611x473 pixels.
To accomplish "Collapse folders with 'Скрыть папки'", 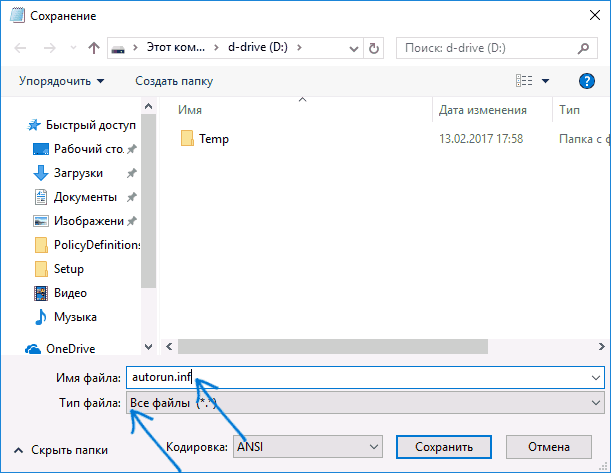I will [x=61, y=450].
